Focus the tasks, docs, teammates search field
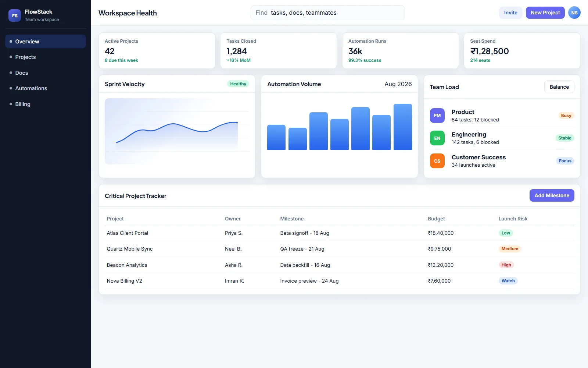This screenshot has width=588, height=368. (x=327, y=13)
